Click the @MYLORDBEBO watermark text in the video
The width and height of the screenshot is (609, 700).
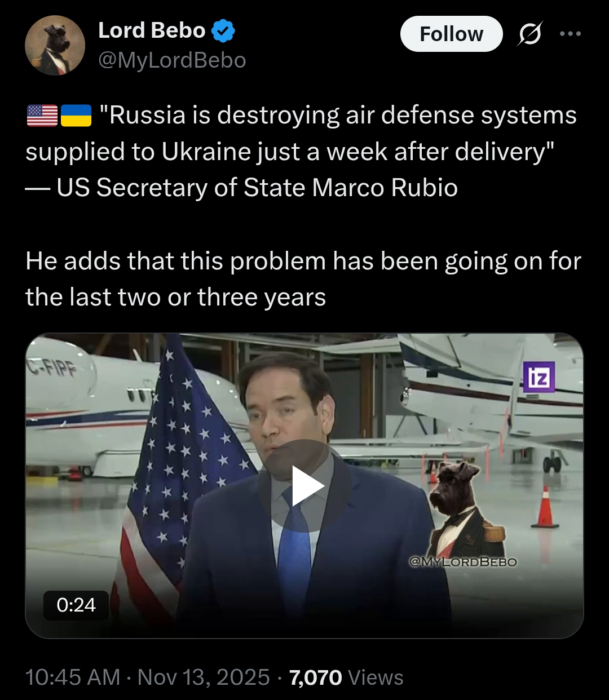coord(463,562)
